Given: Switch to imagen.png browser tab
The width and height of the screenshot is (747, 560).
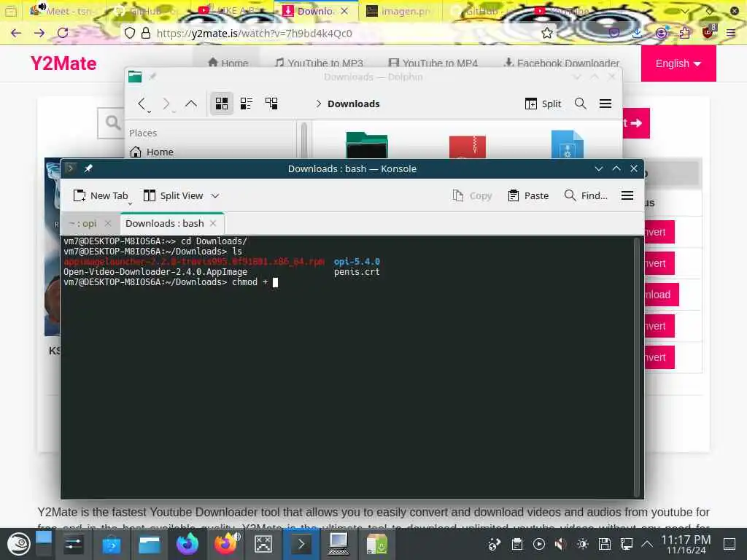Looking at the screenshot, I should (x=398, y=11).
